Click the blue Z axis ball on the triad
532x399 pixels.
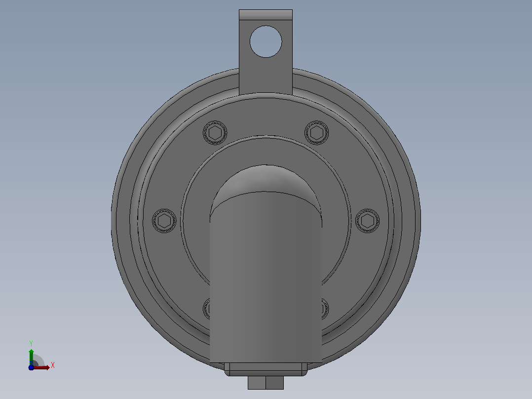(x=31, y=367)
